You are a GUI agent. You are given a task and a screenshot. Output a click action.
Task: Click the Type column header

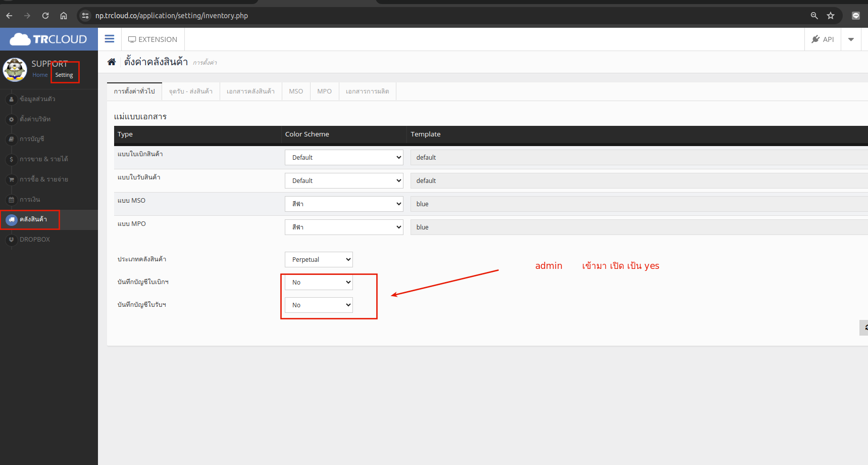(x=125, y=134)
